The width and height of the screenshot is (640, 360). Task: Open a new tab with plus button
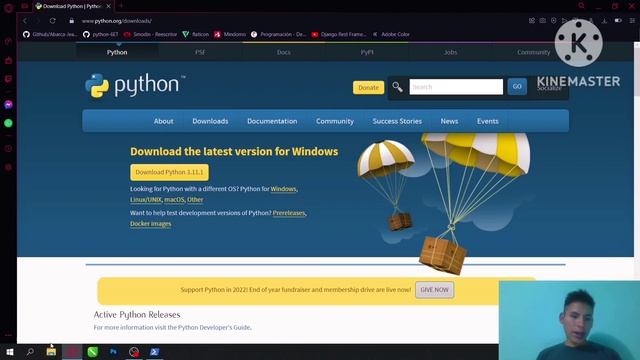pos(121,6)
